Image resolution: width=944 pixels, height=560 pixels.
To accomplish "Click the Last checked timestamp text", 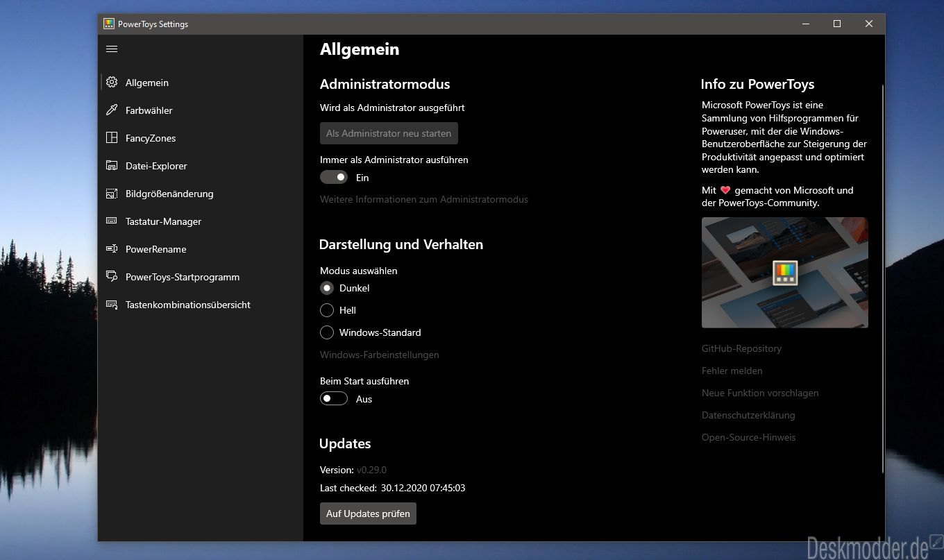I will click(423, 488).
